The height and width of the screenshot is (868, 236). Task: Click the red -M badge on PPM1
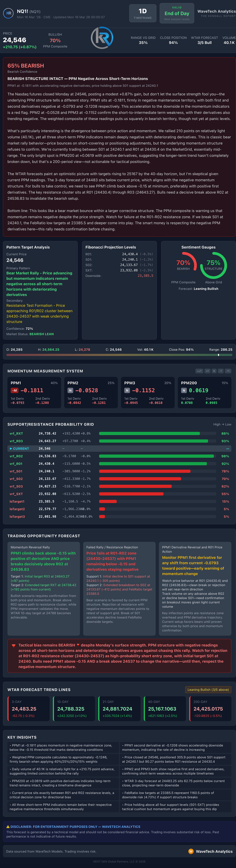tap(14, 390)
